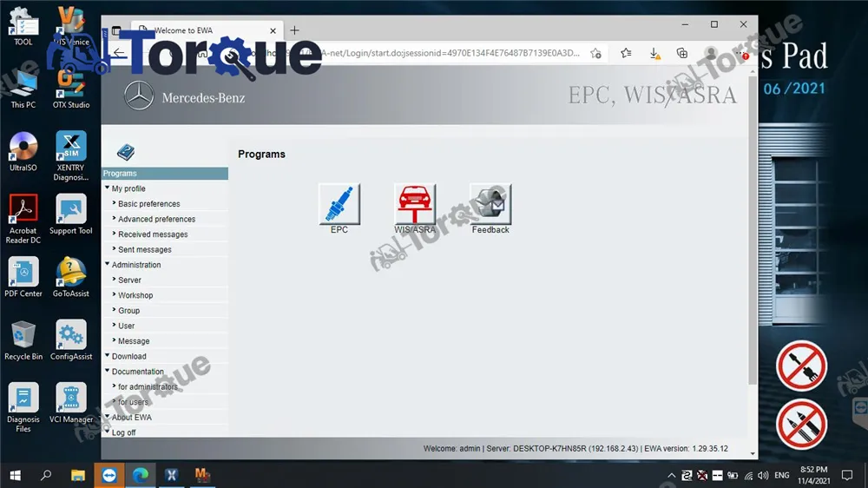This screenshot has width=868, height=488.
Task: Open Received messages
Action: (x=153, y=234)
